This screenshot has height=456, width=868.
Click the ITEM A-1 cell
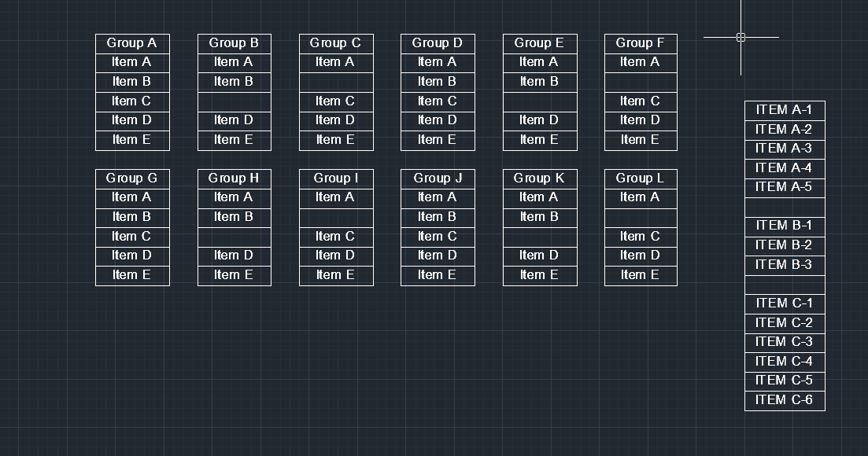785,111
